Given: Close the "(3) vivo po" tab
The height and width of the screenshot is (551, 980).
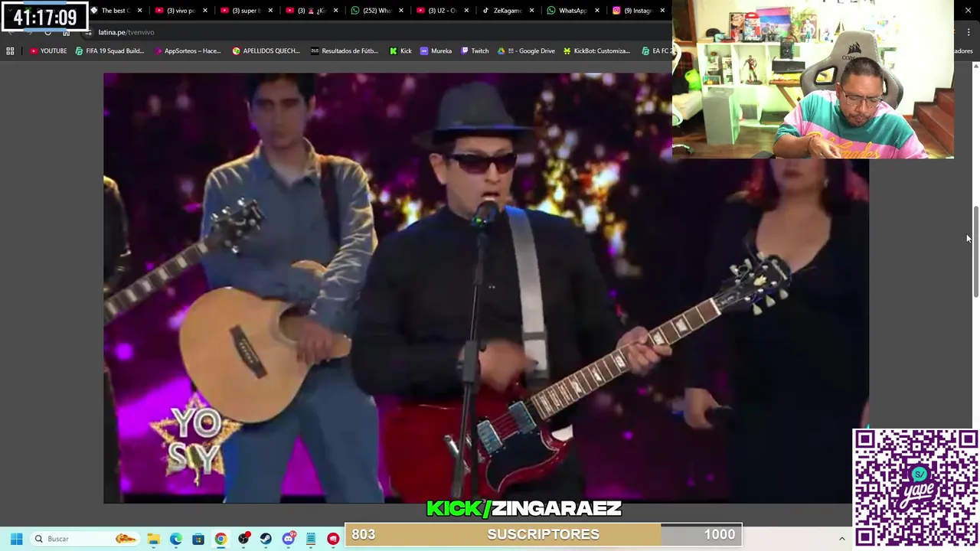Looking at the screenshot, I should click(204, 11).
